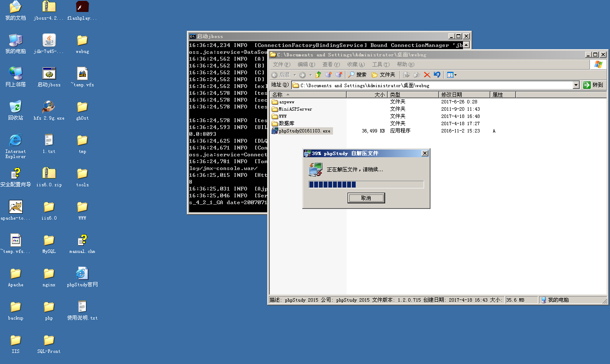The width and height of the screenshot is (610, 364).
Task: Select SQL-Front folder on desktop
Action: tap(49, 344)
